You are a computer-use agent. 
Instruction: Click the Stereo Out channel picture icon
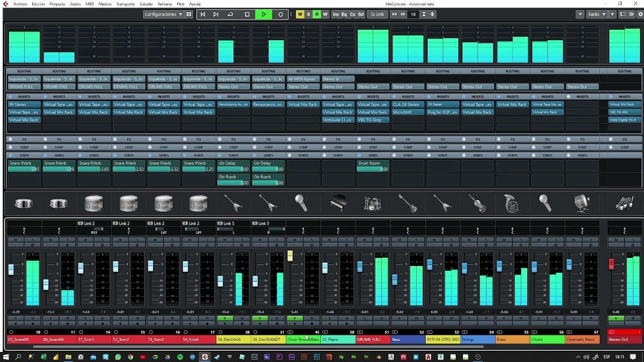(624, 204)
